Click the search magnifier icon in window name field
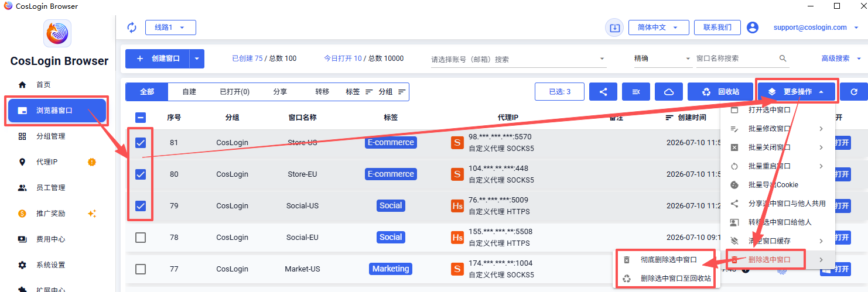This screenshot has width=868, height=292. [783, 59]
